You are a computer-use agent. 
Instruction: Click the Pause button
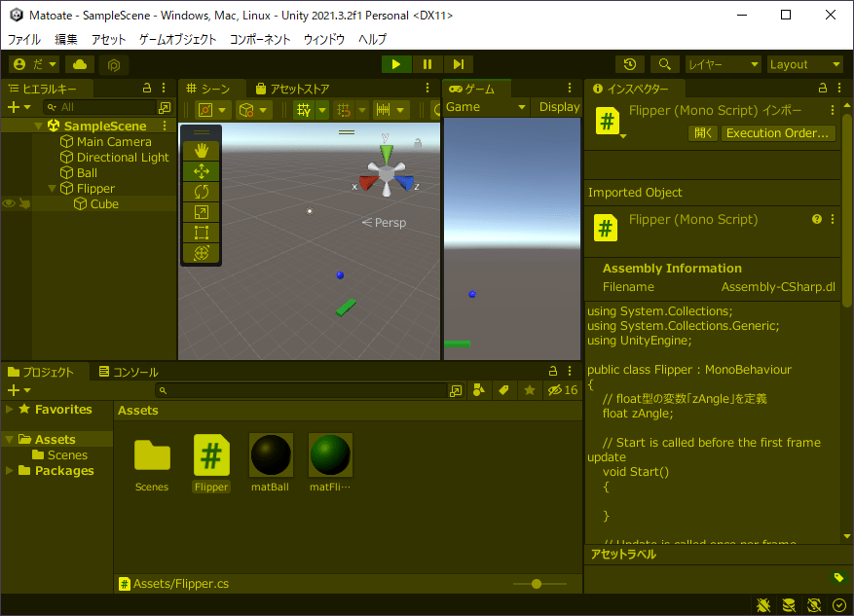coord(427,64)
